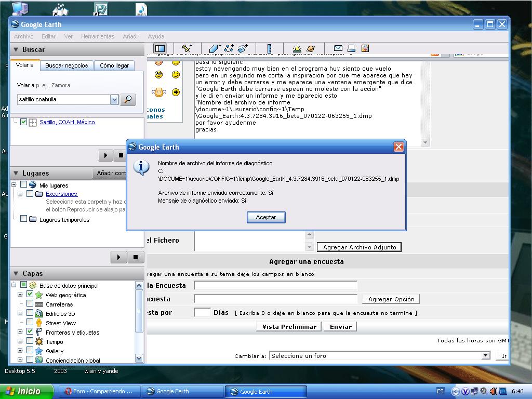Add a path using the toolbar icon

(229, 48)
